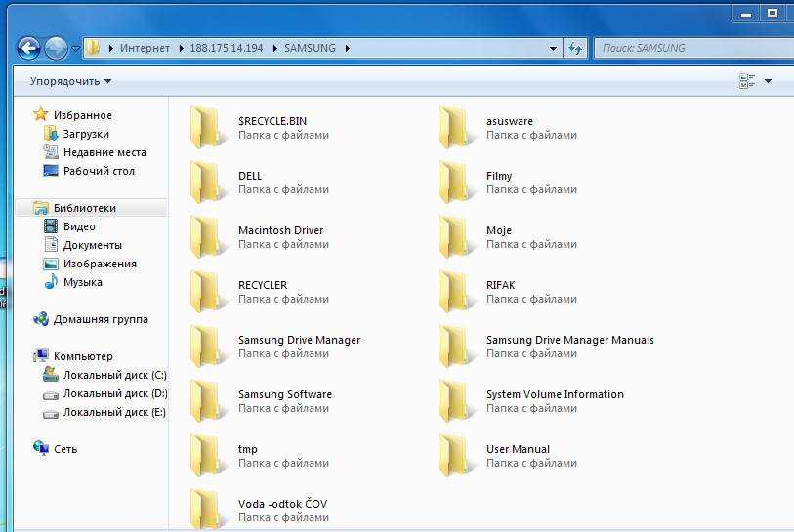Viewport: 794px width, 532px height.
Task: Click the 188.175.14.194 breadcrumb segment
Action: [x=230, y=48]
